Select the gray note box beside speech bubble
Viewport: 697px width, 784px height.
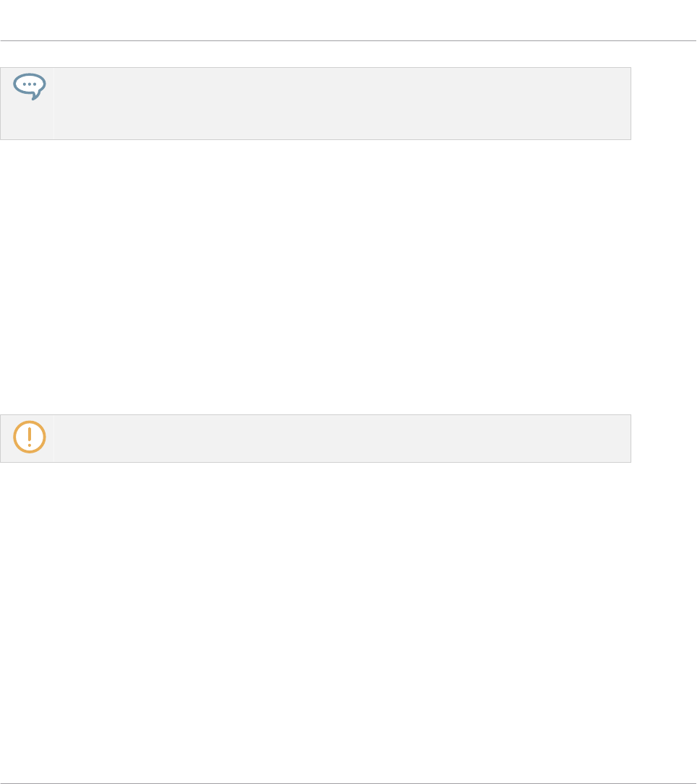click(x=342, y=103)
